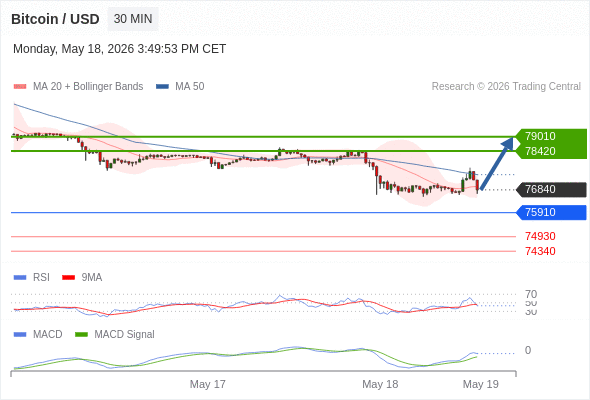Click the RSI 70 level label
Screen dimensions: 590x400
531,294
